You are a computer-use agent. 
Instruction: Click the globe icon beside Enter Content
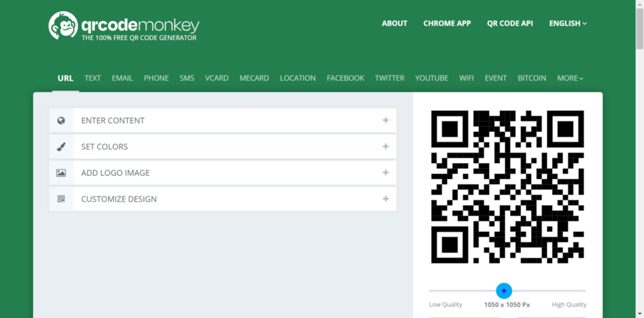click(61, 121)
